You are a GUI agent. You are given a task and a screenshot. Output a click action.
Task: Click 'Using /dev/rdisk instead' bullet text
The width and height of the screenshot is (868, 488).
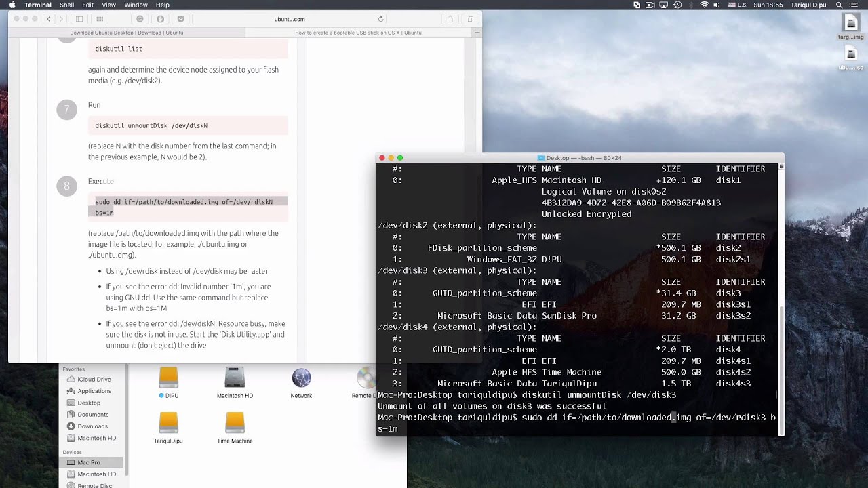click(186, 271)
